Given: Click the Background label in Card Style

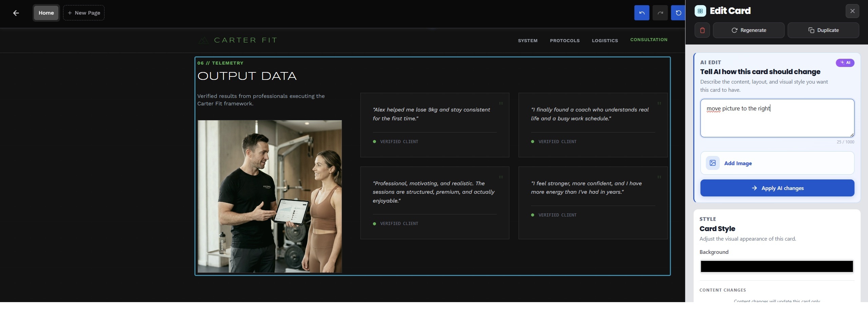Looking at the screenshot, I should click(x=714, y=252).
